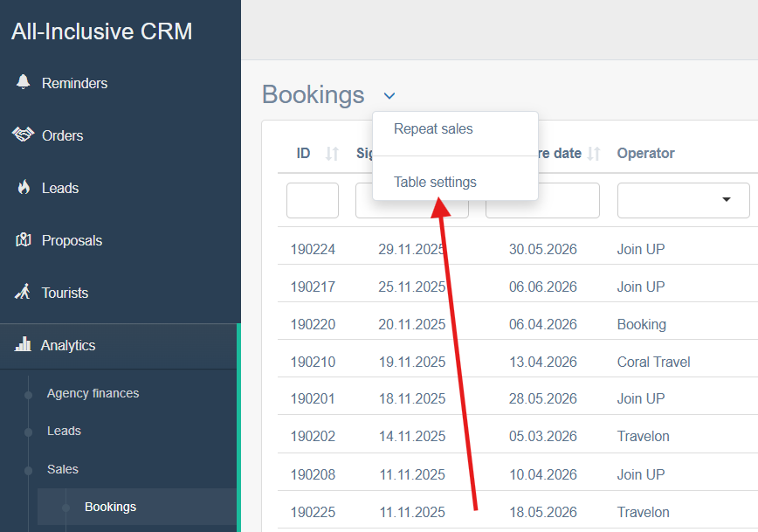The width and height of the screenshot is (758, 532).
Task: Click the Tourists traveler icon
Action: [x=24, y=292]
